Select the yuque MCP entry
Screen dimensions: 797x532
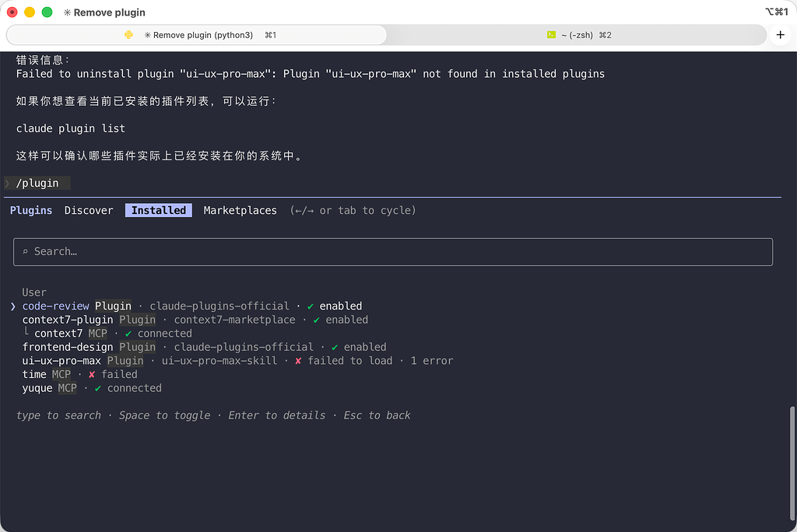click(x=92, y=388)
